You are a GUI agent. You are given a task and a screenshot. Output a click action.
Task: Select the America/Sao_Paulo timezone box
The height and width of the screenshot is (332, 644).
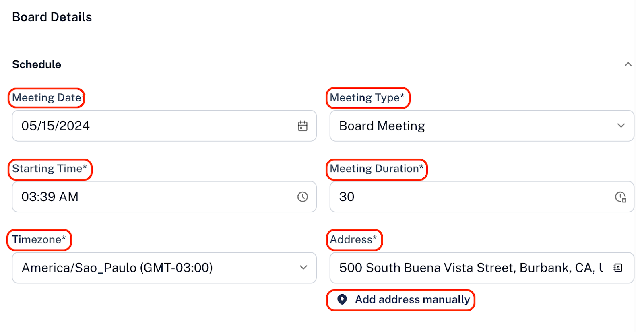pyautogui.click(x=164, y=268)
